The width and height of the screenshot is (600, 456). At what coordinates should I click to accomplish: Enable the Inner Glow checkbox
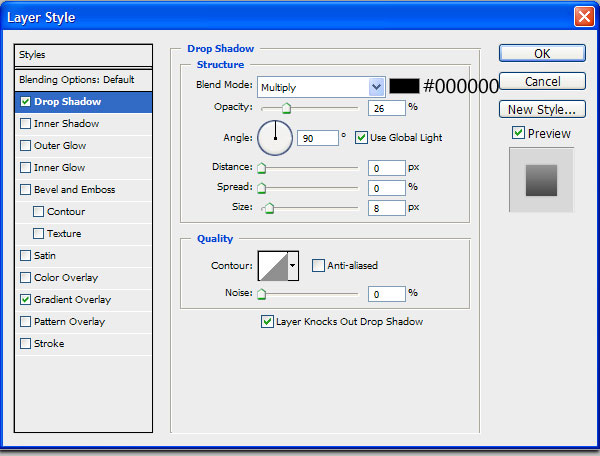pos(25,168)
